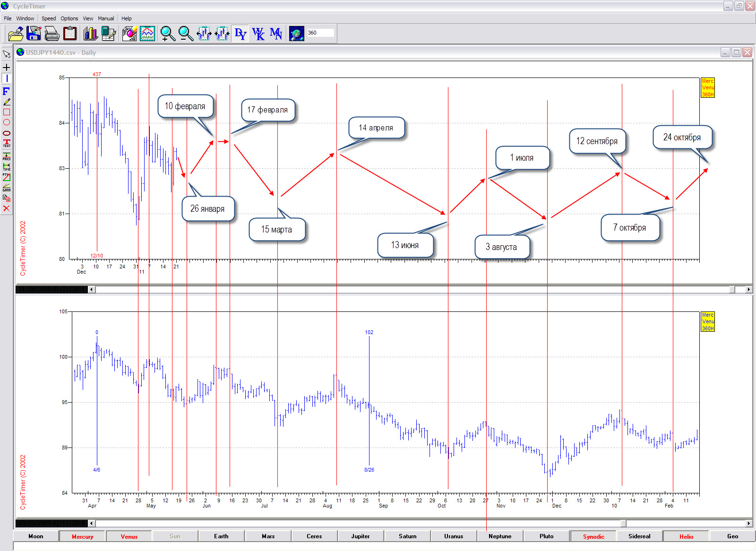Toggle the Mercury planet button
This screenshot has width=756, height=551.
coord(83,536)
